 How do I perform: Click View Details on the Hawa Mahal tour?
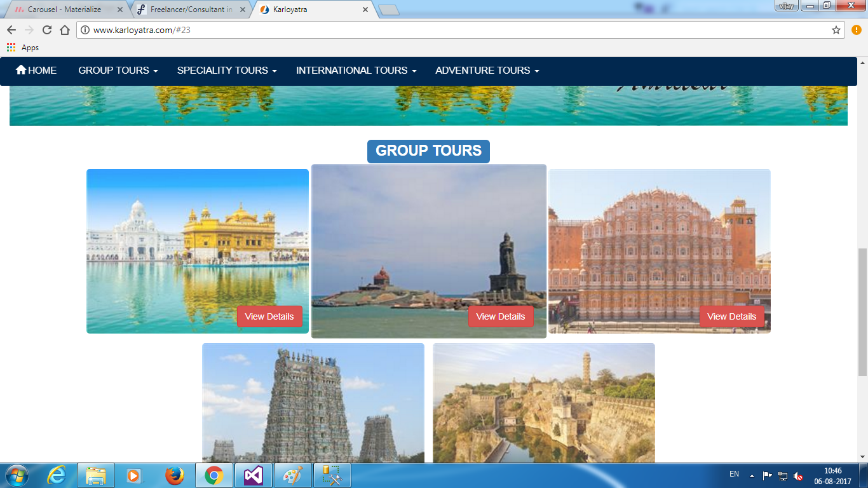731,316
